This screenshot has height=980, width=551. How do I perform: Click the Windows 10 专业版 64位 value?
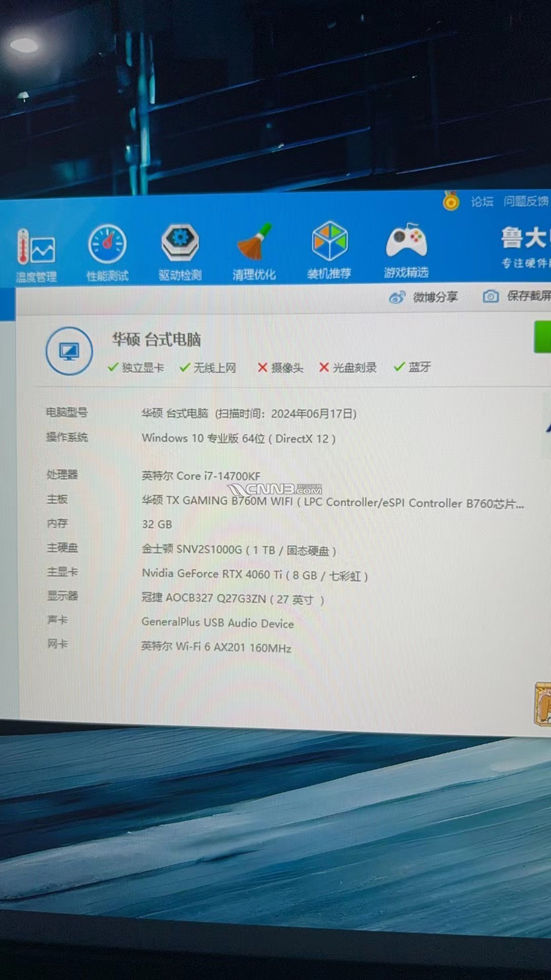239,438
